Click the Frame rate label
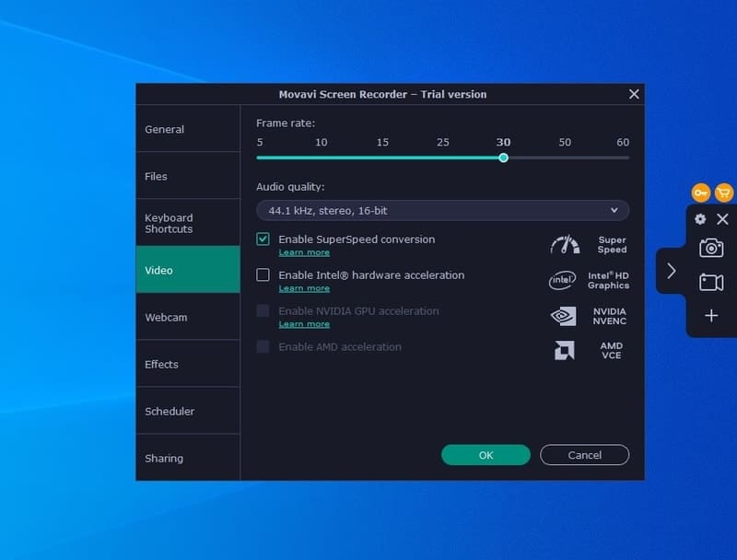This screenshot has width=737, height=560. (286, 123)
